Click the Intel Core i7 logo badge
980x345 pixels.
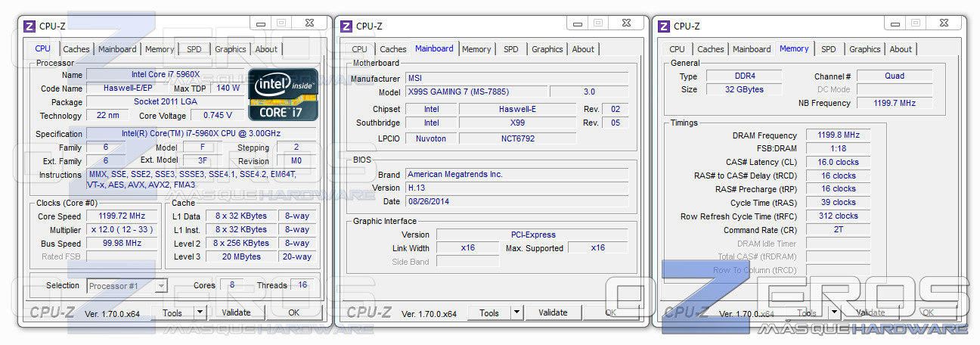[284, 96]
